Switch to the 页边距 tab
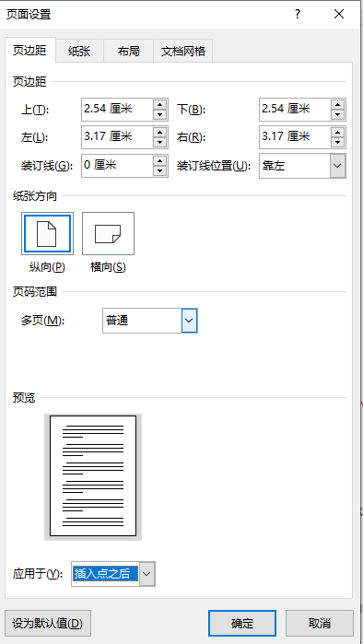Screen dimensions: 363x644 point(29,51)
